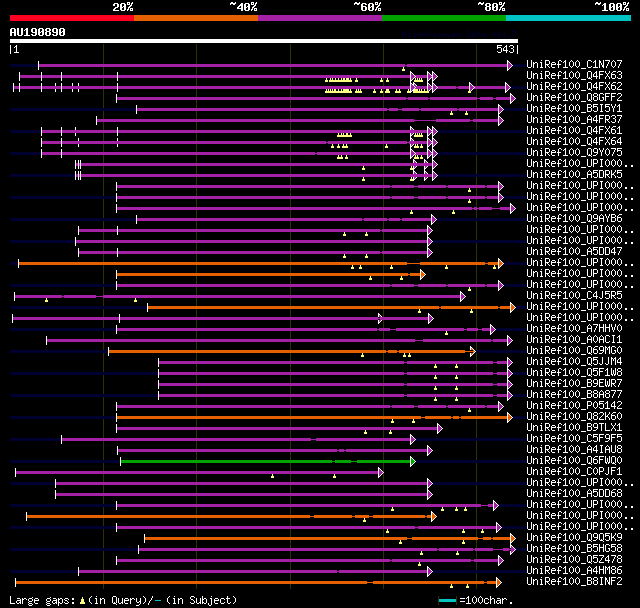Click the UniRef100_Q69MG0 label

tap(574, 351)
